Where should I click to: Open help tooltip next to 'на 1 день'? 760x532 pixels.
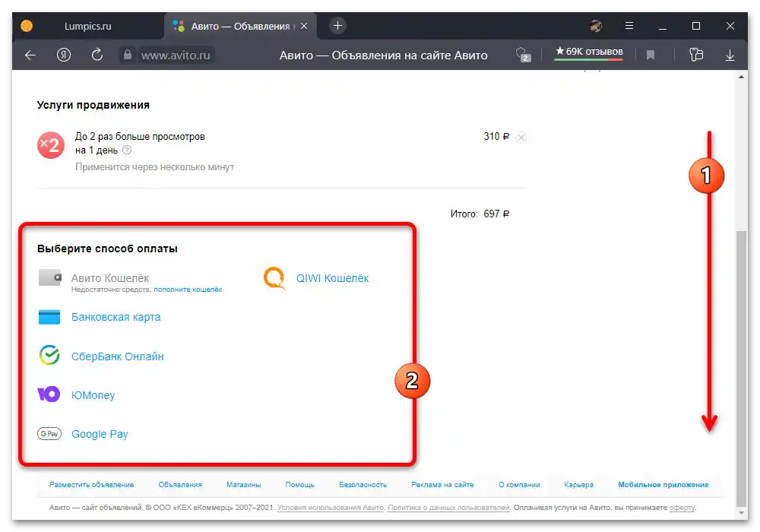pyautogui.click(x=126, y=150)
